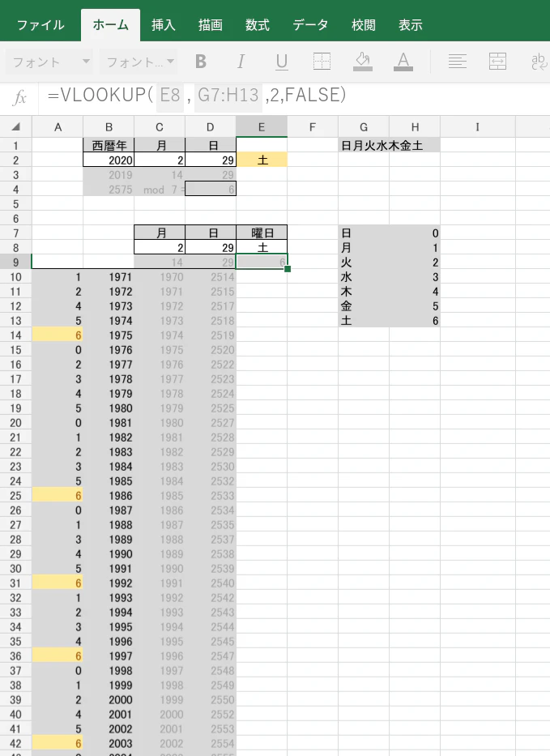Toggle underline formatting
This screenshot has height=756, width=550.
282,62
